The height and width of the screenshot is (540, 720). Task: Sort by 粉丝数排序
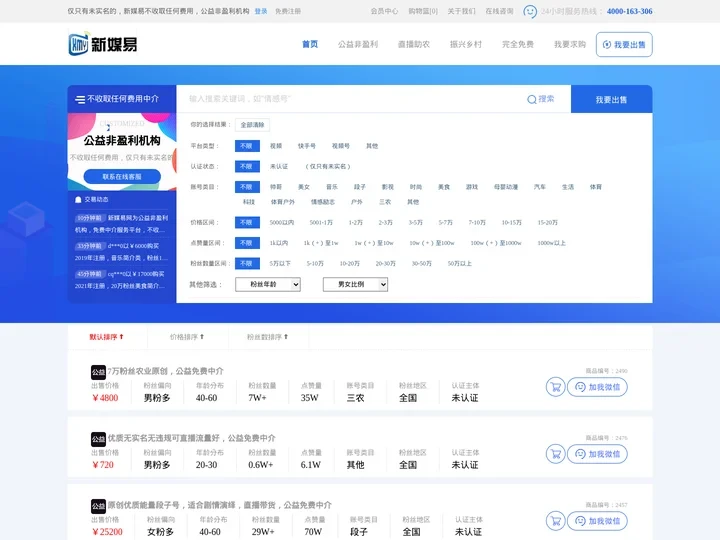[x=267, y=337]
